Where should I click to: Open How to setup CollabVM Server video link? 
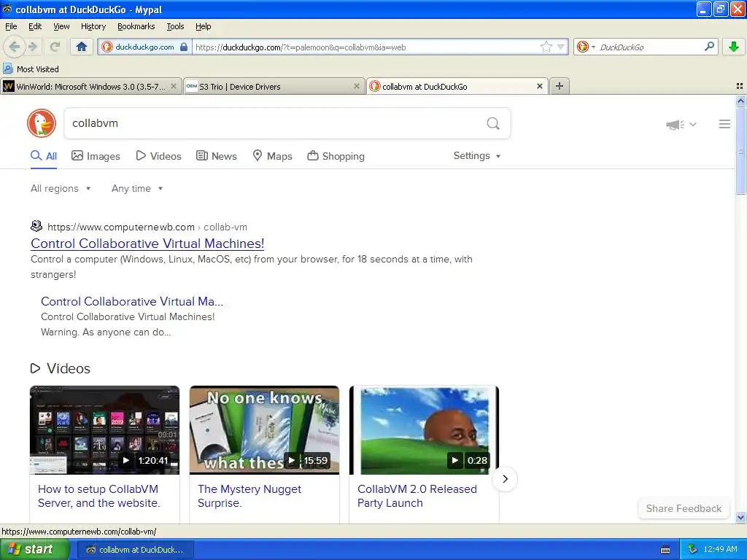tap(99, 496)
